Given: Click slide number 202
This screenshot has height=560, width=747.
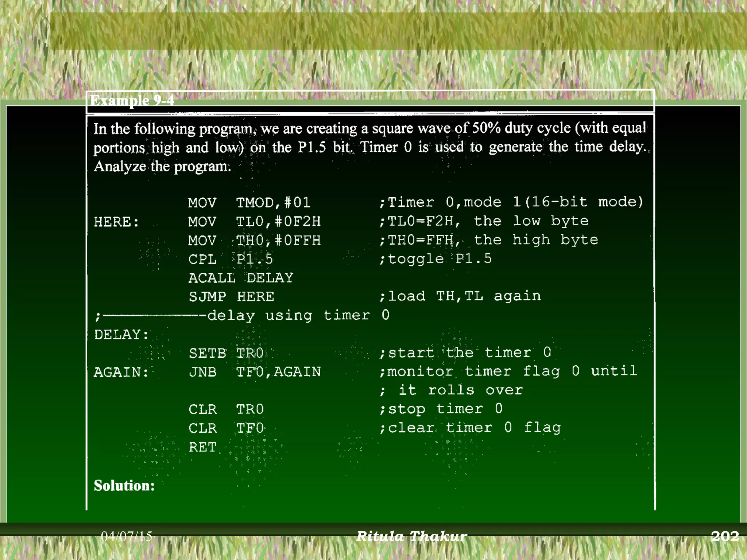Looking at the screenshot, I should coord(725,536).
